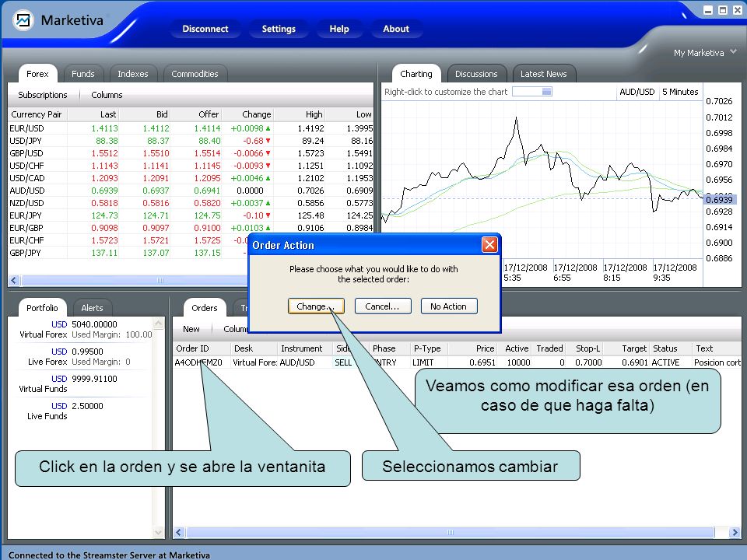This screenshot has width=747, height=560.
Task: Click the 0.6939 current price marker on chart
Action: pos(720,200)
